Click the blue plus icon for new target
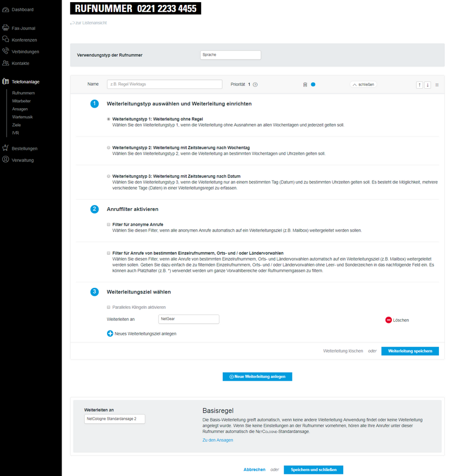The width and height of the screenshot is (454, 476). click(x=110, y=334)
